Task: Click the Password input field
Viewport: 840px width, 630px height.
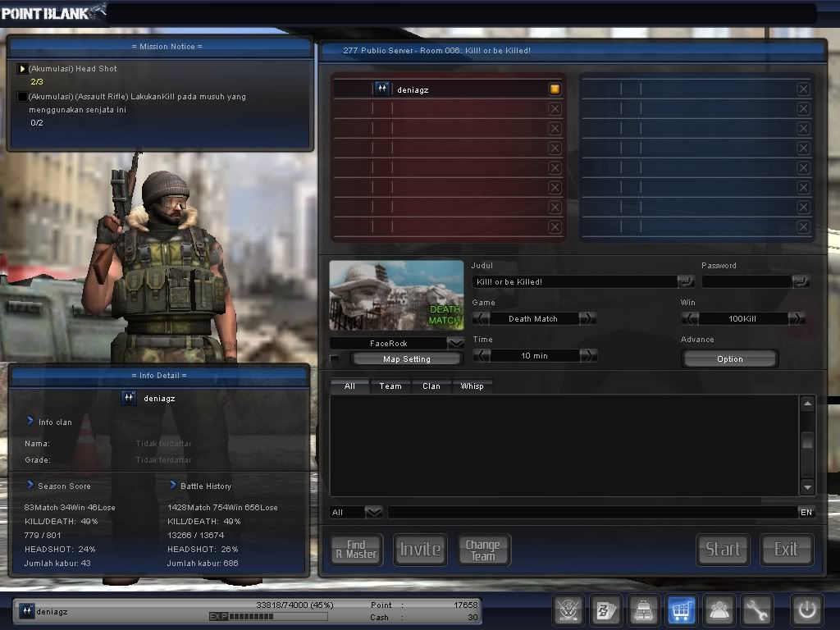Action: tap(747, 282)
